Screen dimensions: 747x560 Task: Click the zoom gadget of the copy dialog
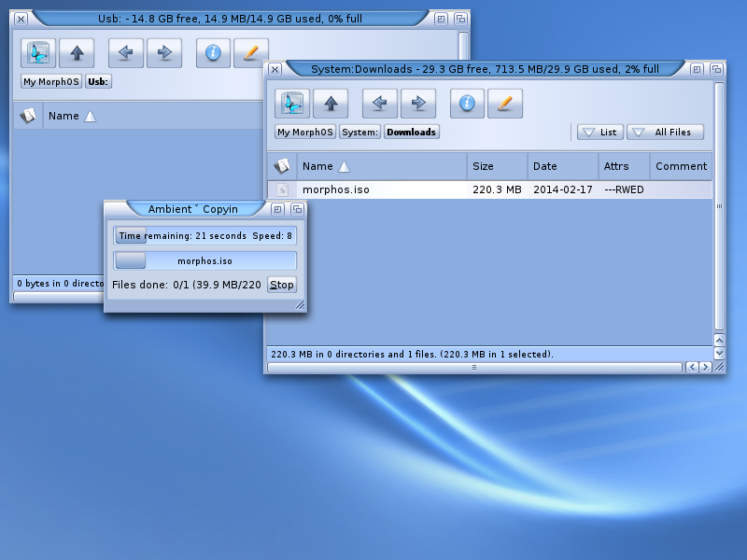277,209
